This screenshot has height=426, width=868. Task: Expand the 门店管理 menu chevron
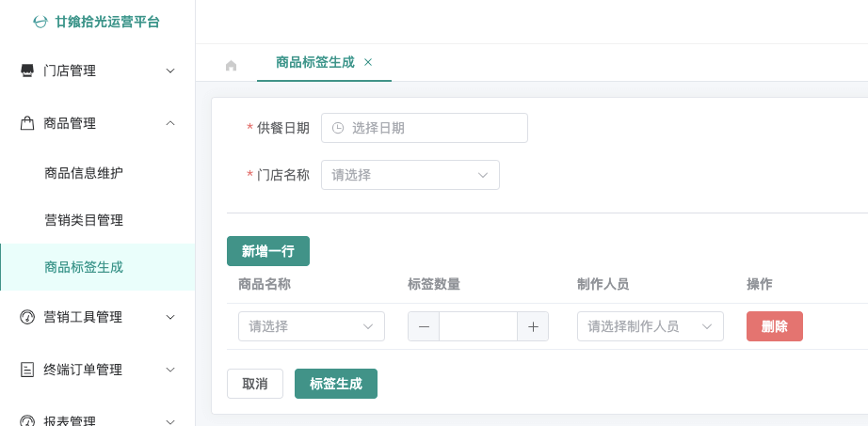[x=170, y=71]
